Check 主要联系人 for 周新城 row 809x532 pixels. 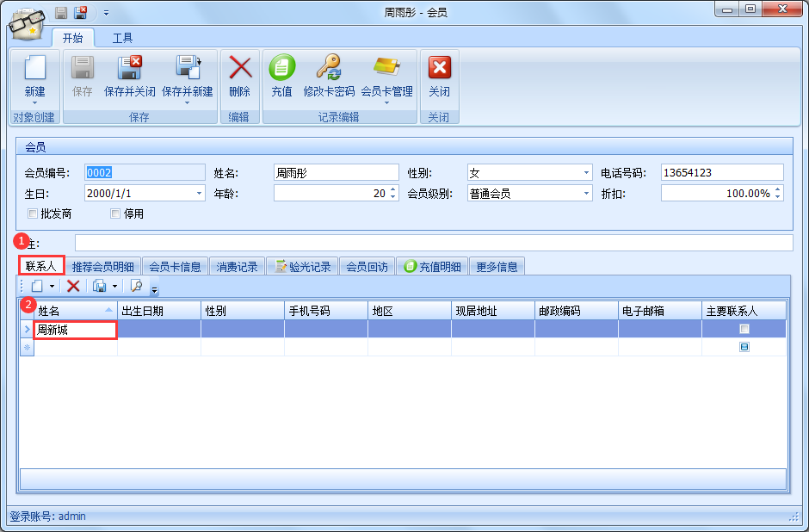tap(744, 329)
